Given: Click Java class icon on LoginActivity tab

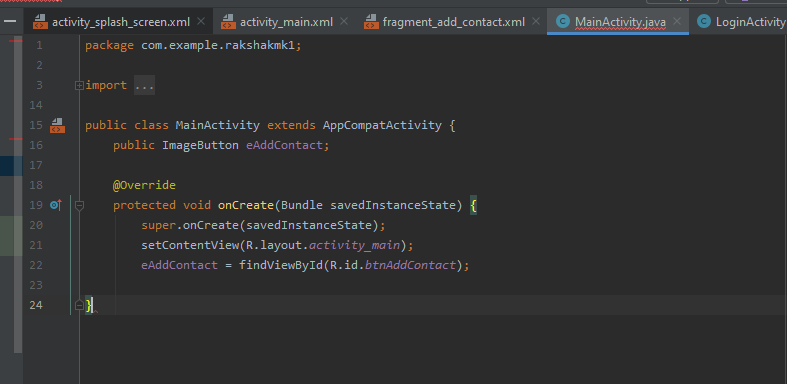Looking at the screenshot, I should point(704,22).
